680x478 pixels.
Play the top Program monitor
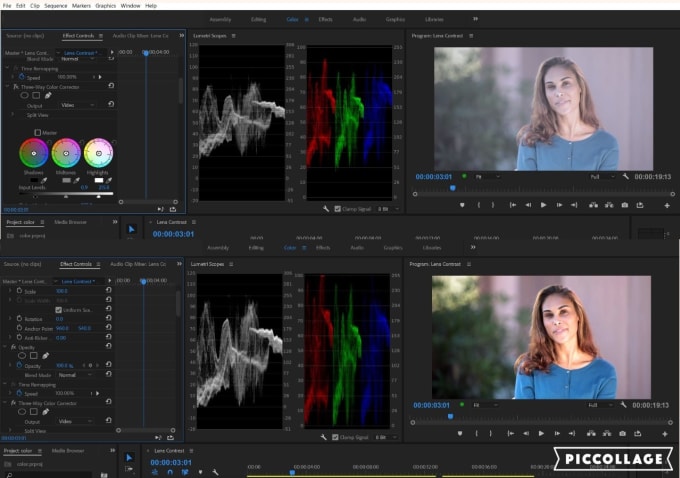[543, 205]
